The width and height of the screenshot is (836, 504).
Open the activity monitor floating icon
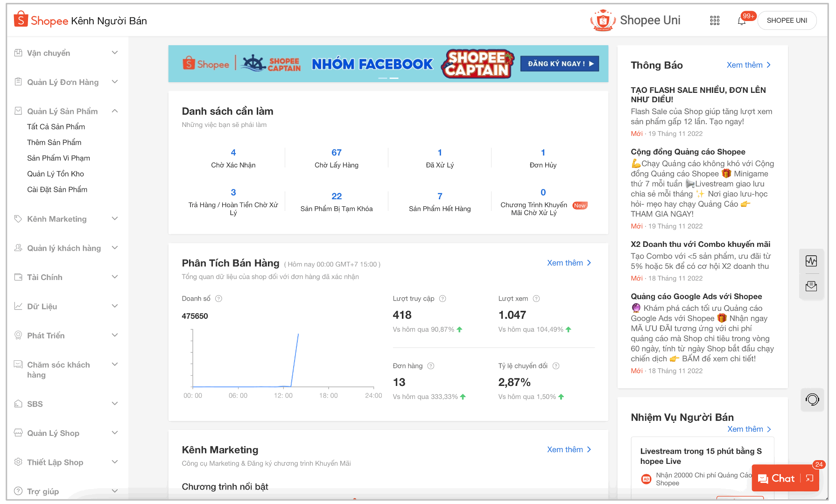pyautogui.click(x=811, y=261)
